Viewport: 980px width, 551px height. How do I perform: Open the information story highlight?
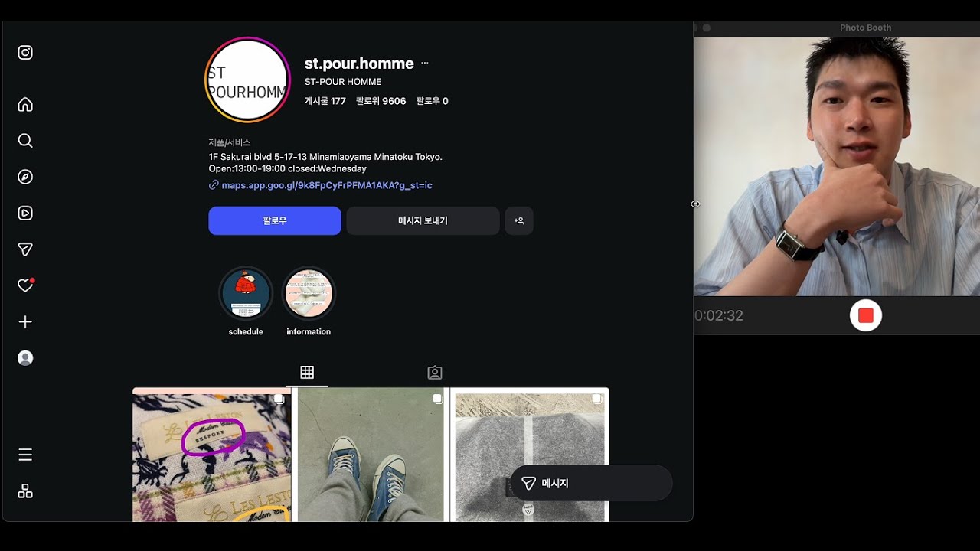click(x=309, y=293)
